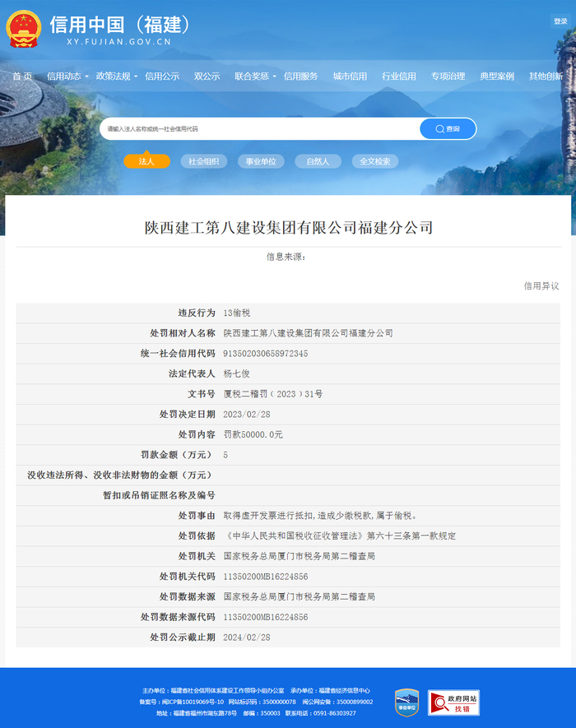Expand the 联合奖惩 dropdown menu
Viewport: 576px width, 728px height.
[x=255, y=77]
